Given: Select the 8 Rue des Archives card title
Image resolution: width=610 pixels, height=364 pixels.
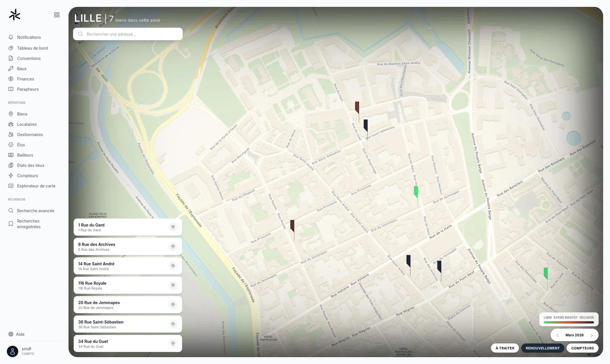Looking at the screenshot, I should [x=96, y=245].
